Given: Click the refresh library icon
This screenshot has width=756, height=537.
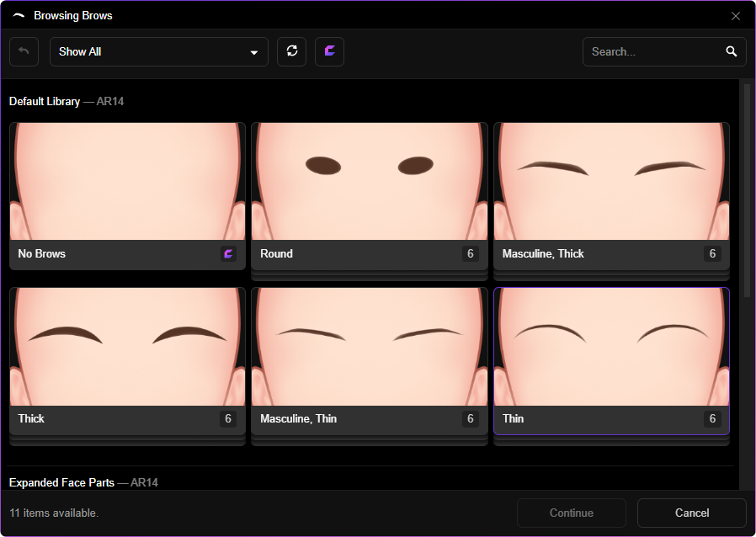Looking at the screenshot, I should coord(291,51).
